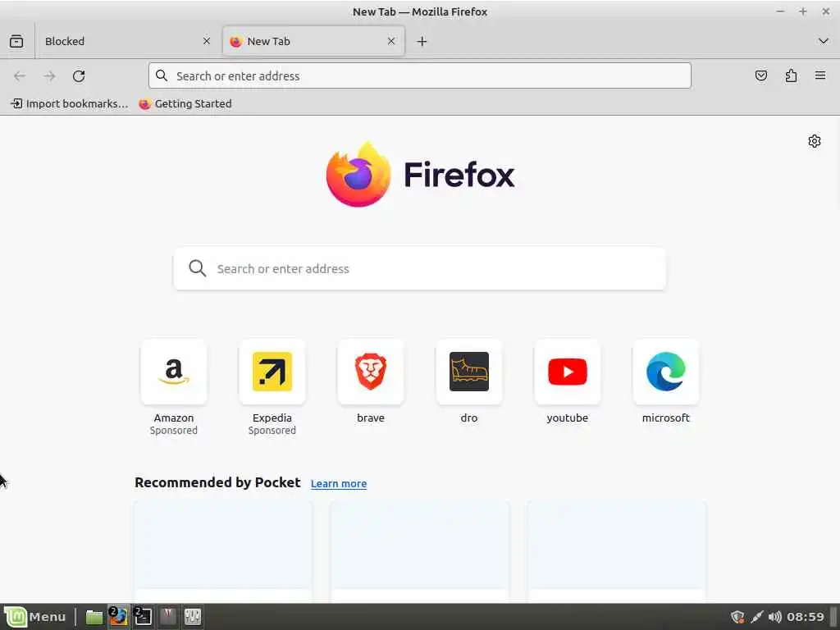The height and width of the screenshot is (630, 840).
Task: Click the Recommended by Pocket heading
Action: pyautogui.click(x=217, y=482)
